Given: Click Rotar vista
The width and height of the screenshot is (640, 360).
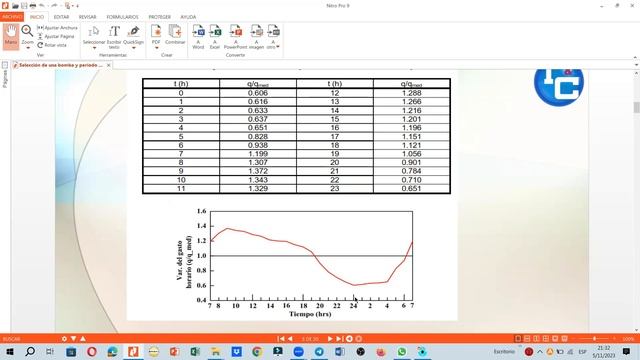Looking at the screenshot, I should click(52, 45).
